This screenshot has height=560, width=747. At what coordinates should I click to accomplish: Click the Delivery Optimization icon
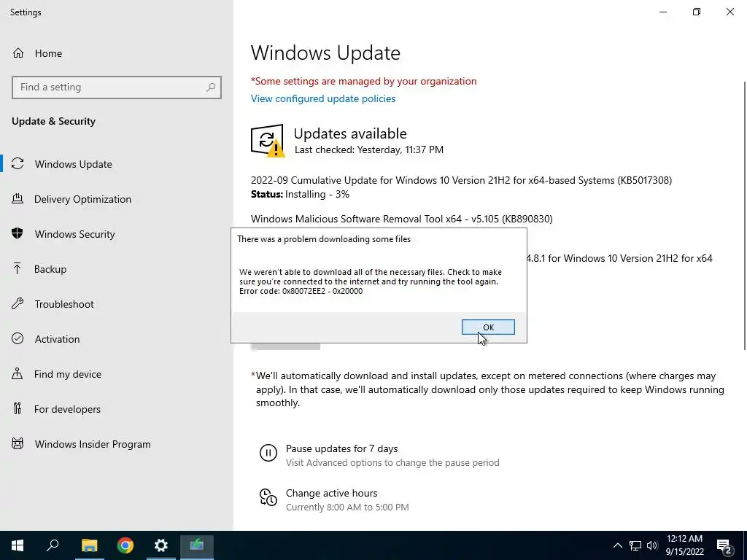point(18,199)
